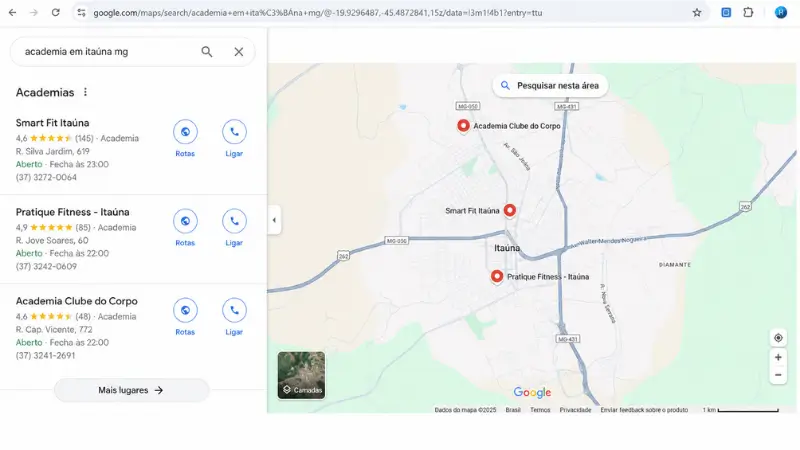Show my location on the map
The image size is (800, 450).
[778, 338]
